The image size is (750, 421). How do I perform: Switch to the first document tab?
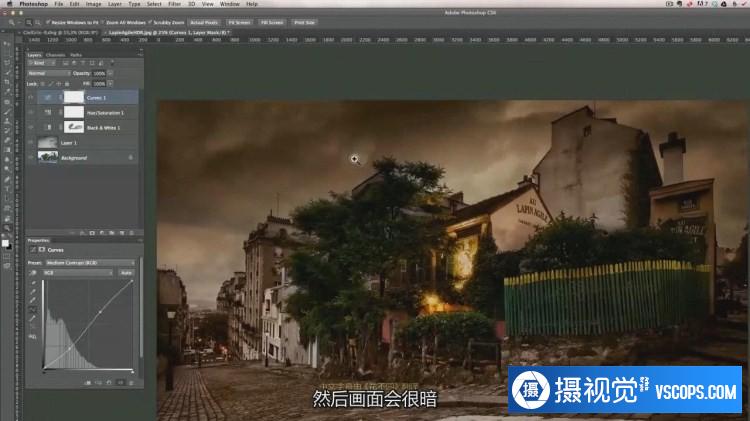coord(60,33)
